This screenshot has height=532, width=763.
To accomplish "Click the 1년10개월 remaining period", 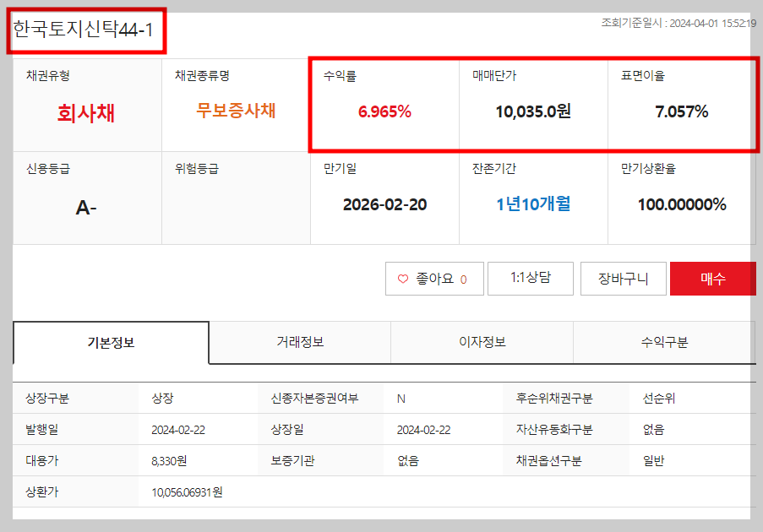I will point(533,204).
